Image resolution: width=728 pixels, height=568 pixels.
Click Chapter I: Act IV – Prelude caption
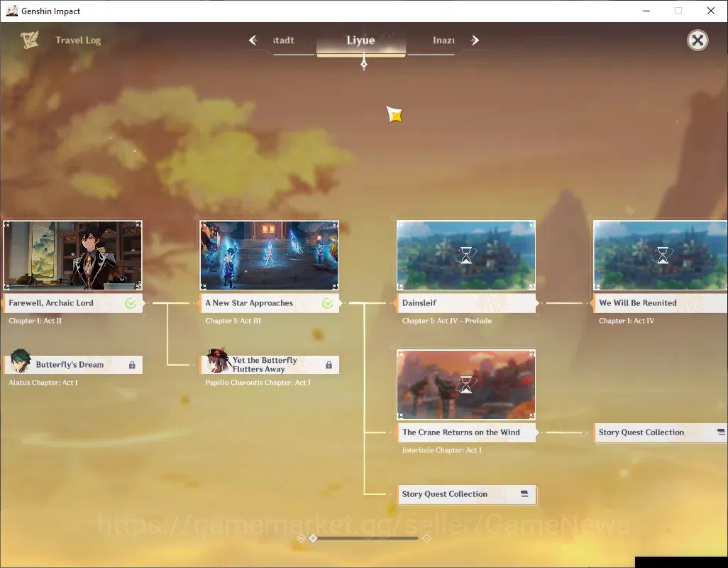click(x=446, y=321)
